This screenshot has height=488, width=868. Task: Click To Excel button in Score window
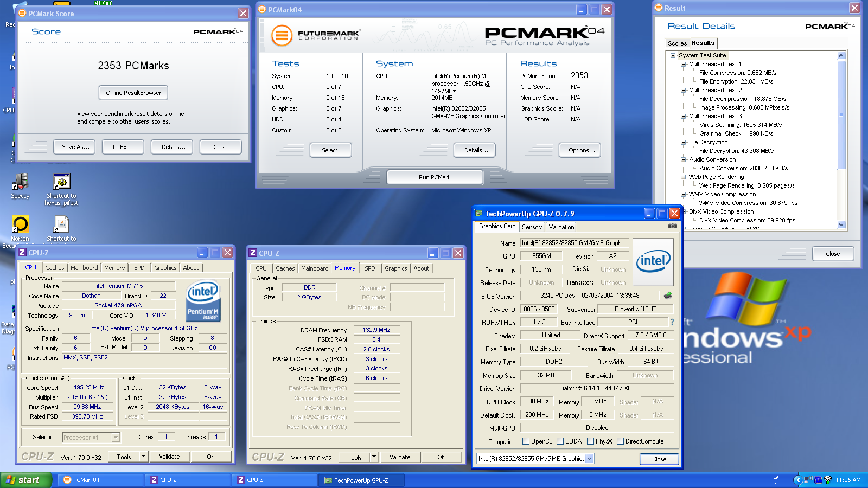(x=123, y=147)
